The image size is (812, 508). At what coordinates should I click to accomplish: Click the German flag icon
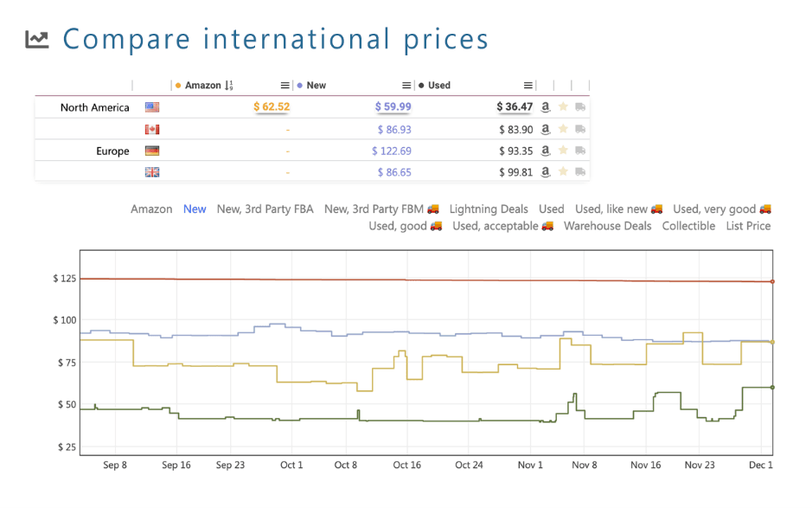pyautogui.click(x=152, y=151)
